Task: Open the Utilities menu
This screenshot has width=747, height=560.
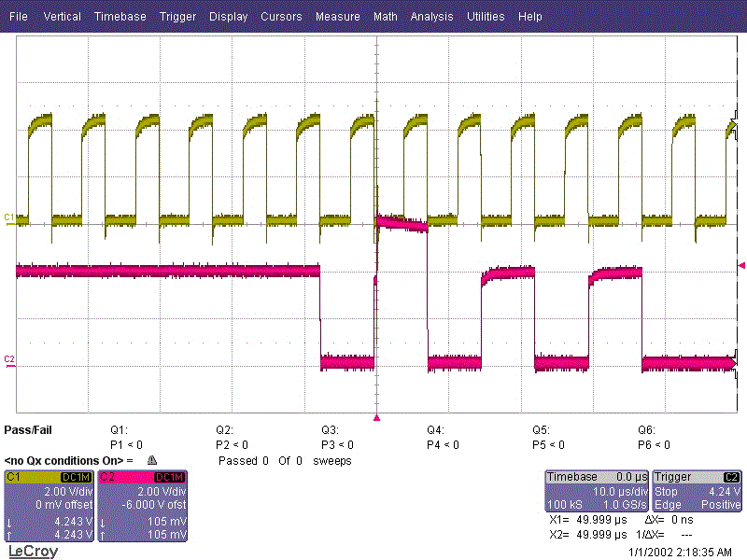Action: 486,17
